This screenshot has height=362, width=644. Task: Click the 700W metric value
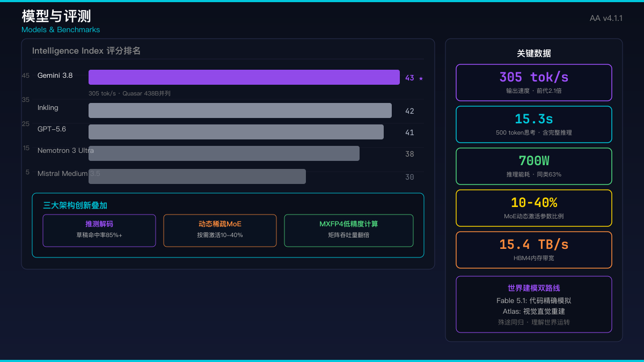[x=534, y=160]
